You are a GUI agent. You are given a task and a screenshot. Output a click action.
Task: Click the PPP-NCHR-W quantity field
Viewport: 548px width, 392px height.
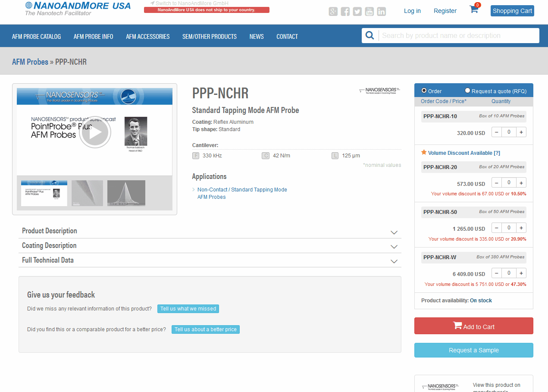pos(509,273)
